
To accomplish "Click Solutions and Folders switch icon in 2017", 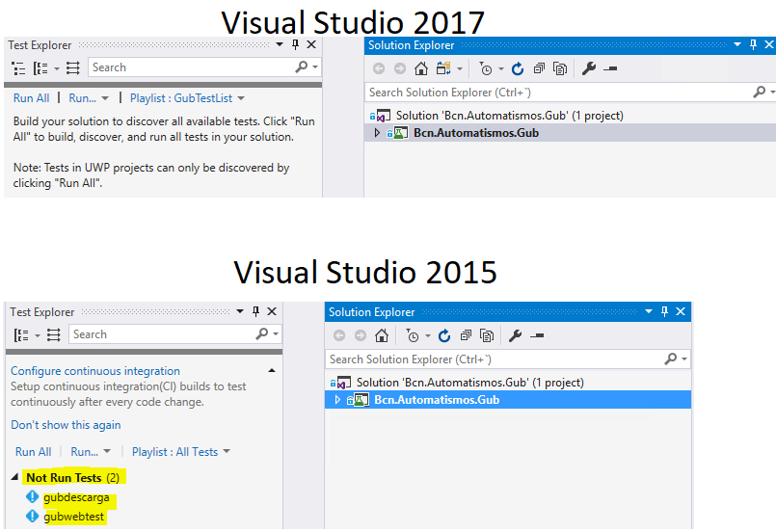I will 443,68.
